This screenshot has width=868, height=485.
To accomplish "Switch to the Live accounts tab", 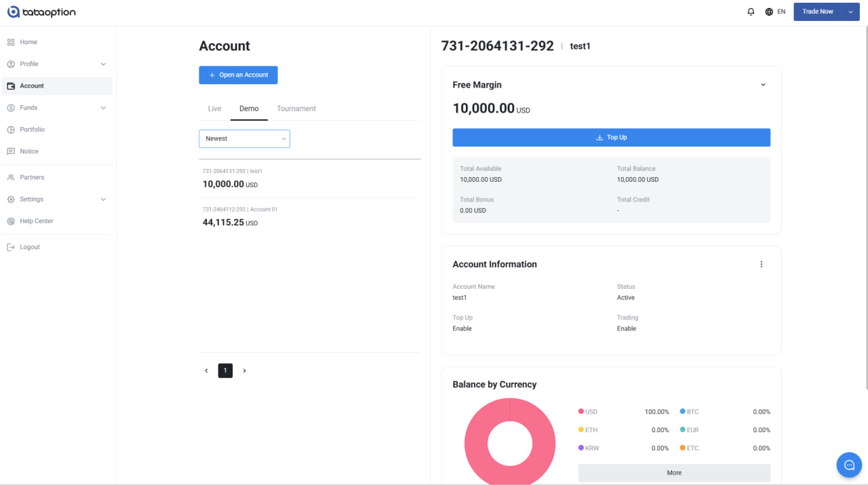I will pyautogui.click(x=214, y=109).
